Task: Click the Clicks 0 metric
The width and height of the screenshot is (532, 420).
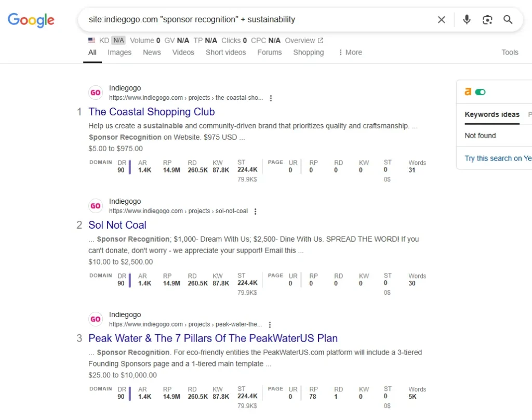Action: tap(234, 41)
